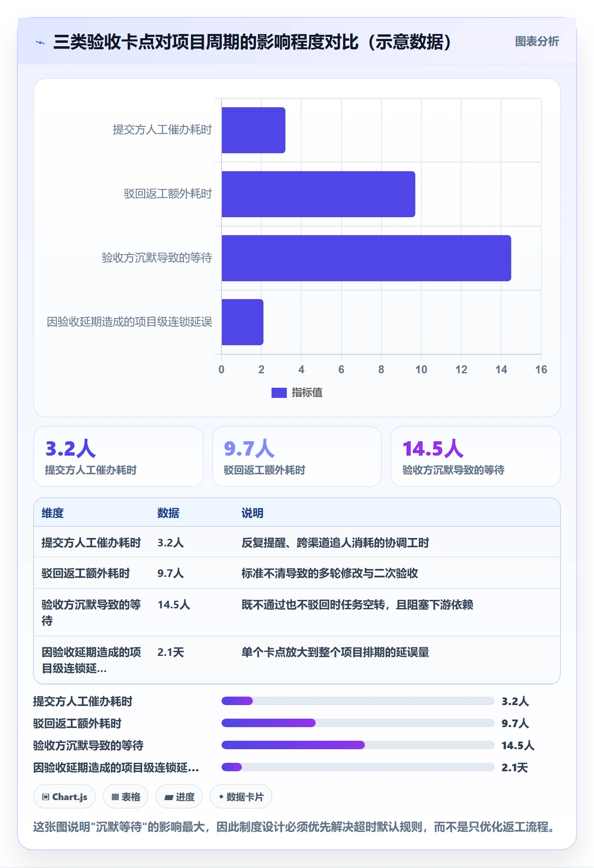The image size is (594, 868).
Task: Select the 数据卡片 tag
Action: tap(241, 797)
